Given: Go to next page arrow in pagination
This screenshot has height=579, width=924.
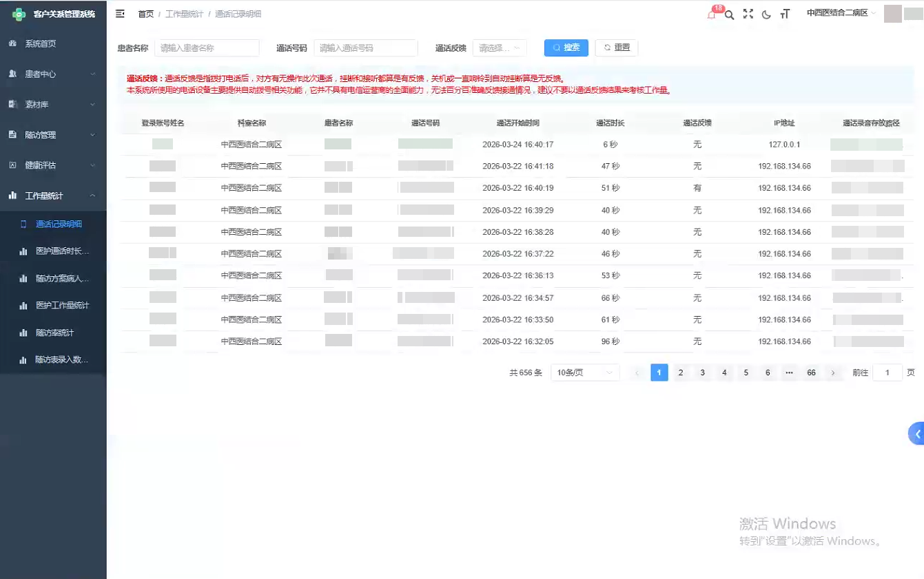Looking at the screenshot, I should 833,372.
